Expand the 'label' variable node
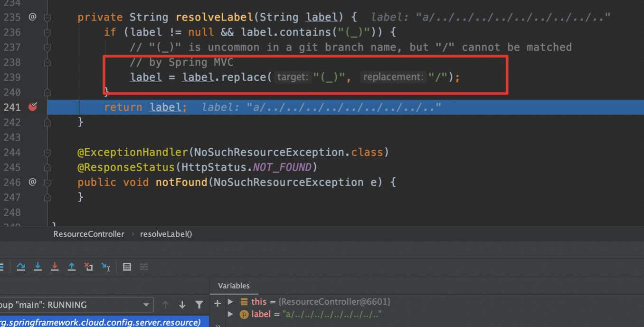The width and height of the screenshot is (644, 327). [231, 314]
